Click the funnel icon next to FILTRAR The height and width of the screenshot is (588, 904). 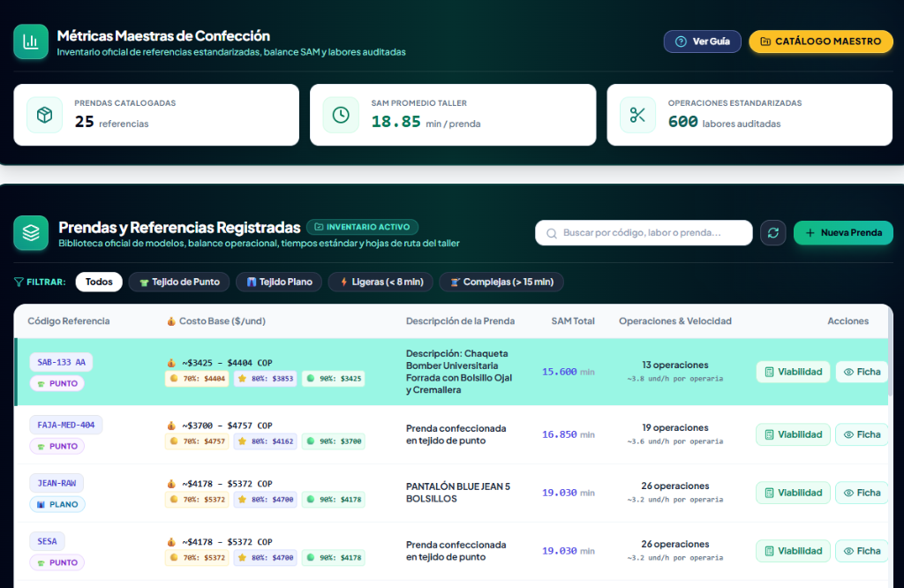click(19, 282)
